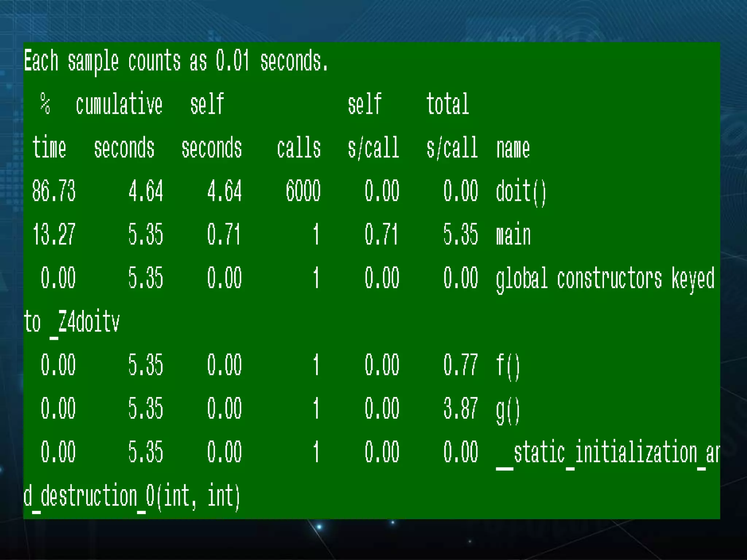
Task: Click the 'name' column header
Action: 513,148
